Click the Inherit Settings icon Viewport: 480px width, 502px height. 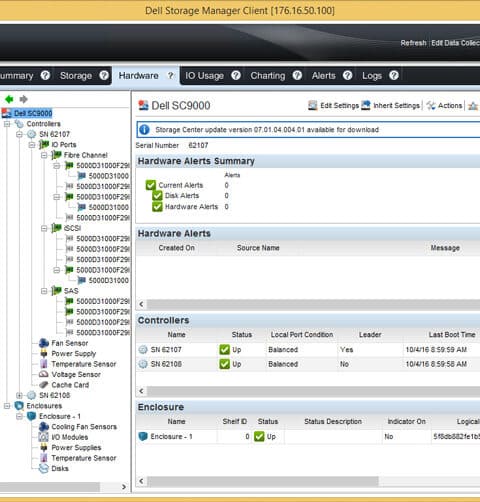(366, 105)
